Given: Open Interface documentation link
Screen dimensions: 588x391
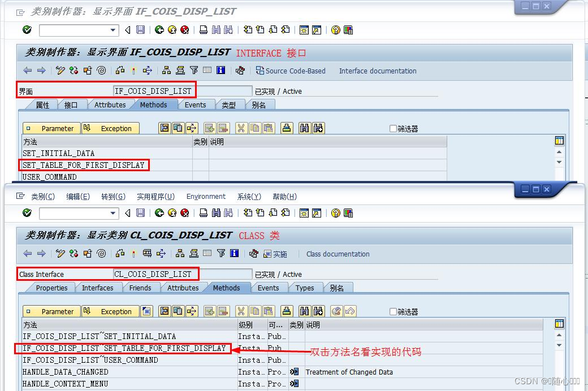Looking at the screenshot, I should tap(377, 71).
